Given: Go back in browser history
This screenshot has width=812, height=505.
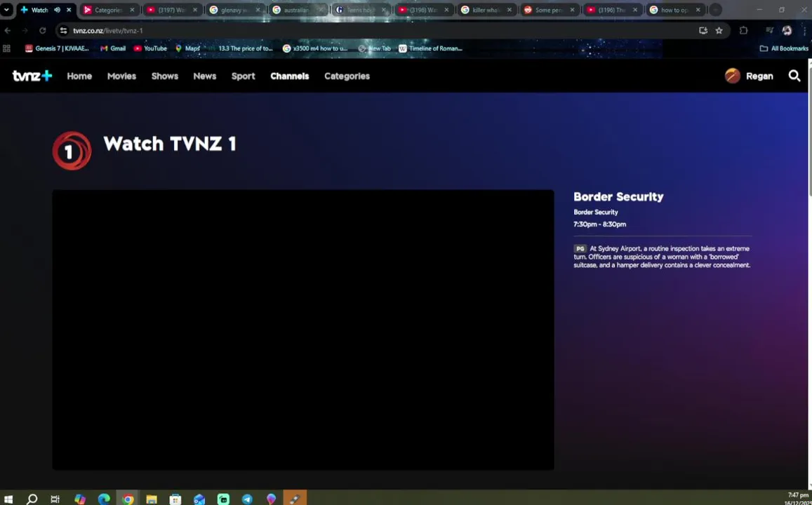Looking at the screenshot, I should pos(8,31).
